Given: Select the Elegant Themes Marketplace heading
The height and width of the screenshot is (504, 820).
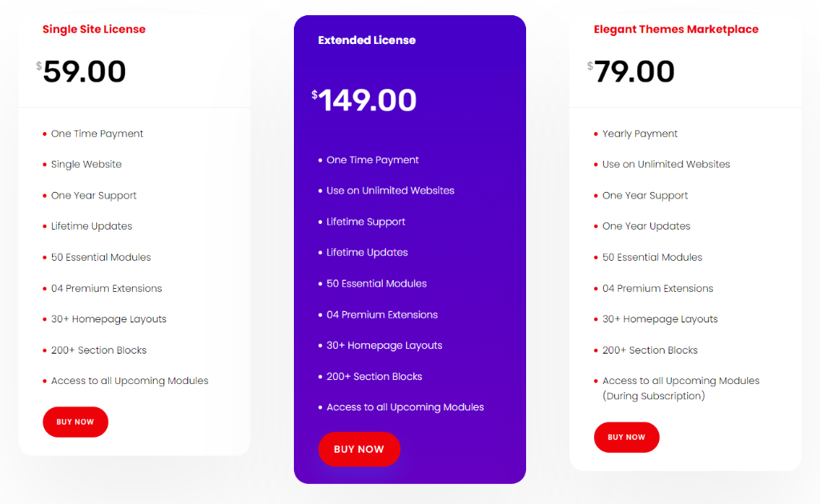Looking at the screenshot, I should pos(676,30).
